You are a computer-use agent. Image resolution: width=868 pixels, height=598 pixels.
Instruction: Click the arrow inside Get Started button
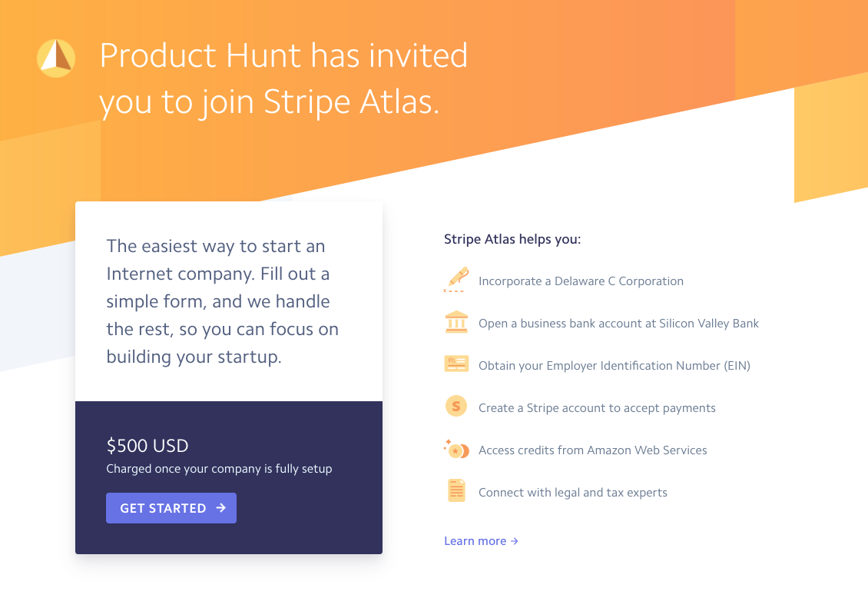click(221, 508)
